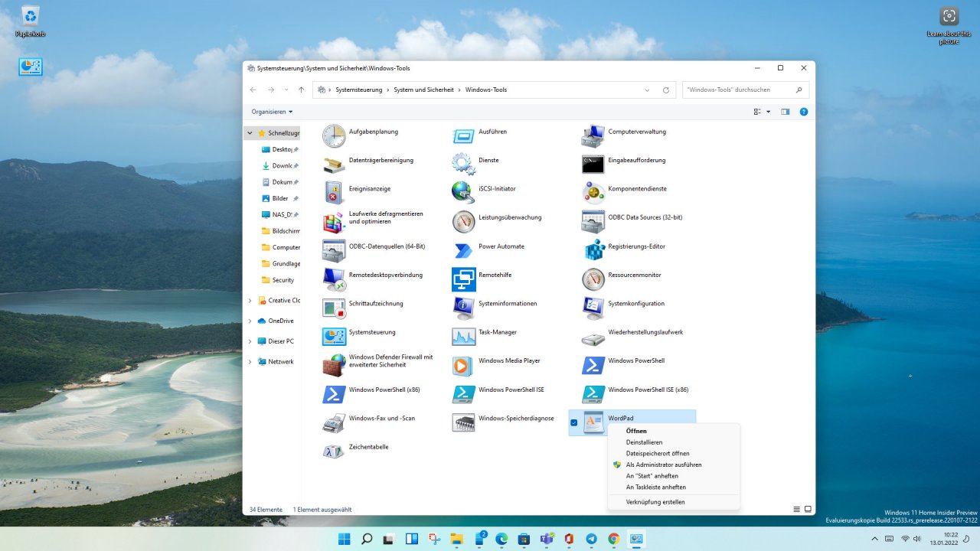980x551 pixels.
Task: Select Computerverwaltung icon
Action: pyautogui.click(x=593, y=136)
